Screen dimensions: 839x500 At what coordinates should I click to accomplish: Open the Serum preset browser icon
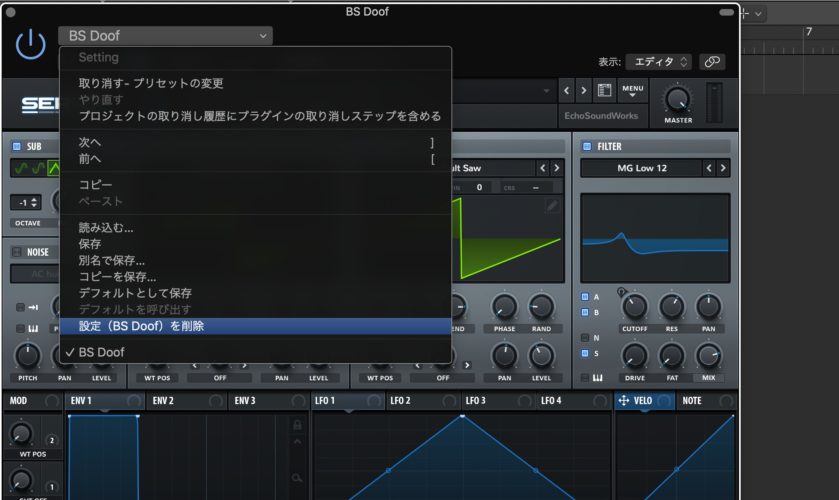coord(604,91)
